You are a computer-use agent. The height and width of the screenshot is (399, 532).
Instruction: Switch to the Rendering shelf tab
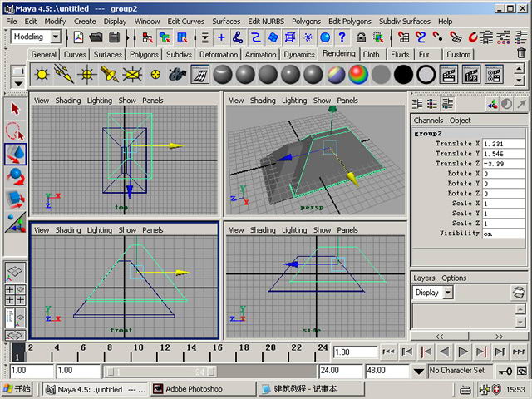pos(338,53)
